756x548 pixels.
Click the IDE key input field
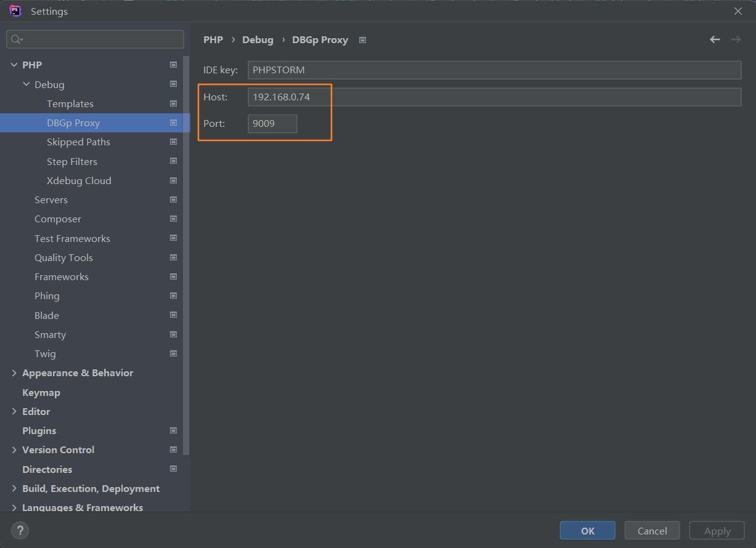(x=495, y=70)
